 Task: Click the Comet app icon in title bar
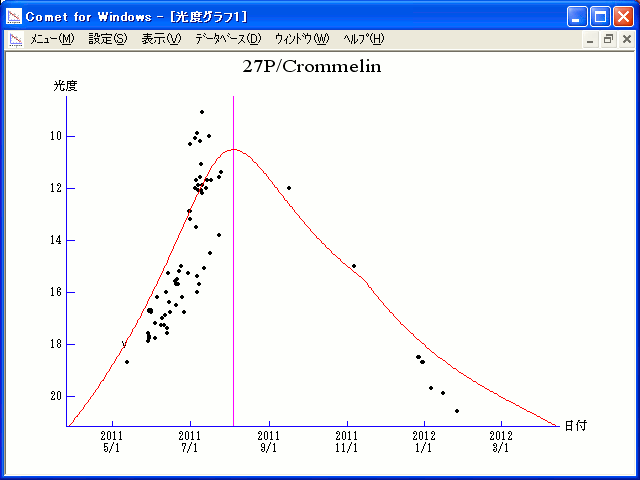[14, 16]
